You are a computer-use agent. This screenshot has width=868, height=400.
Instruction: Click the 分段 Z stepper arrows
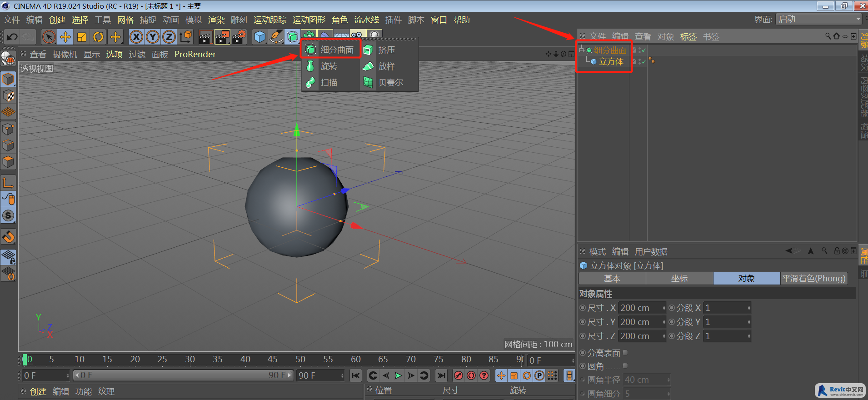point(749,336)
